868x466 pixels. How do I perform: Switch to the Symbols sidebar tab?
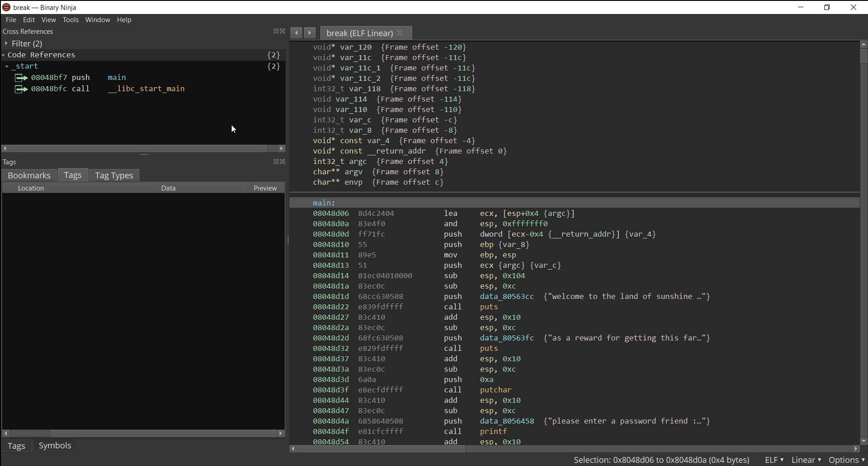[55, 446]
